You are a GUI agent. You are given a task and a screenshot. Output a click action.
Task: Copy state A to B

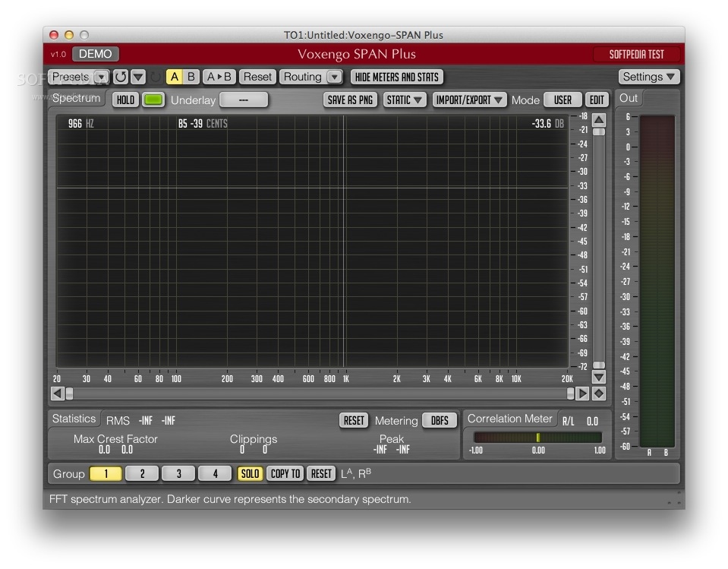pyautogui.click(x=219, y=77)
